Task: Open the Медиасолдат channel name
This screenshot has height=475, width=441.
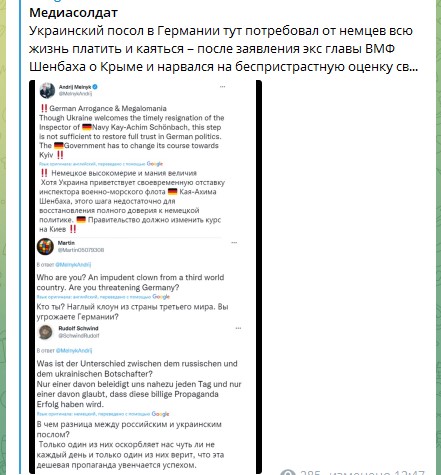Action: tap(73, 13)
